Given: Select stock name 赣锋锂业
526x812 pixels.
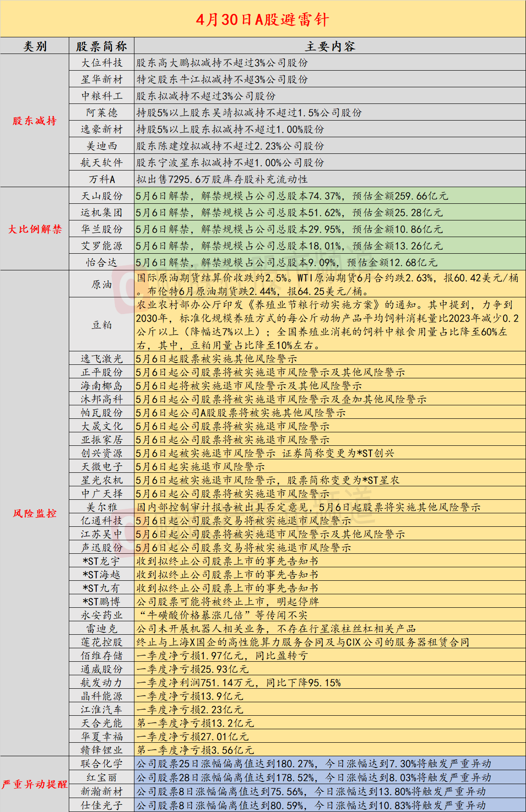Looking at the screenshot, I should [102, 750].
